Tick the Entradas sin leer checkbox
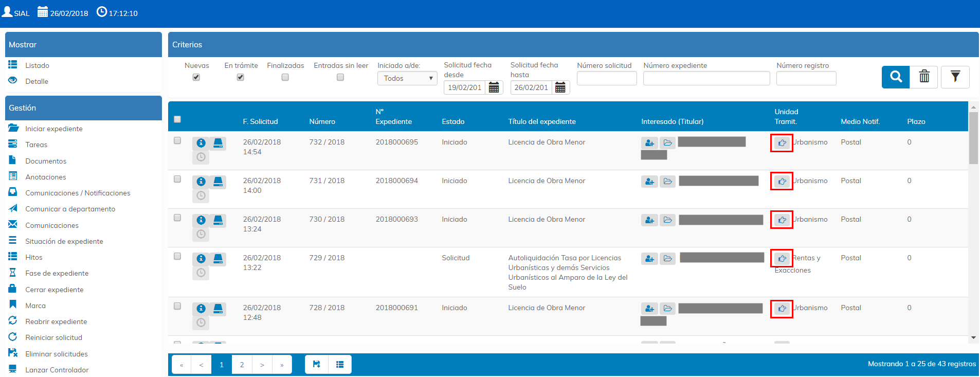 click(340, 77)
